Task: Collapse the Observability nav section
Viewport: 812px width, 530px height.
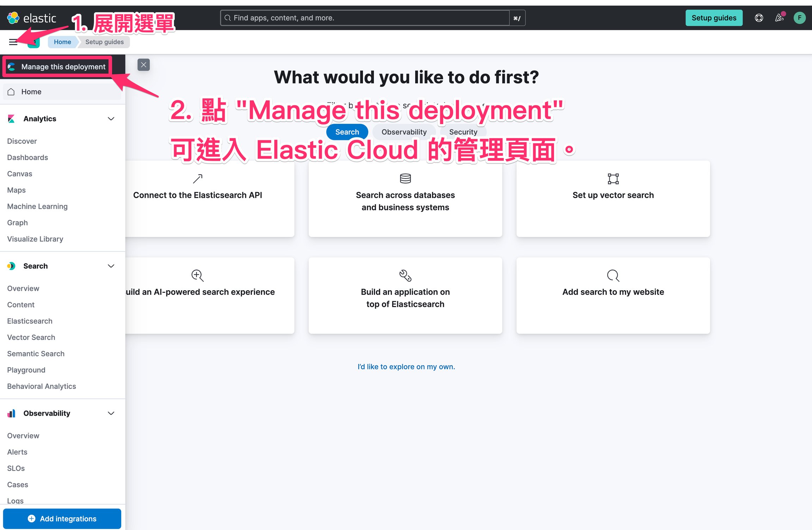Action: coord(111,413)
